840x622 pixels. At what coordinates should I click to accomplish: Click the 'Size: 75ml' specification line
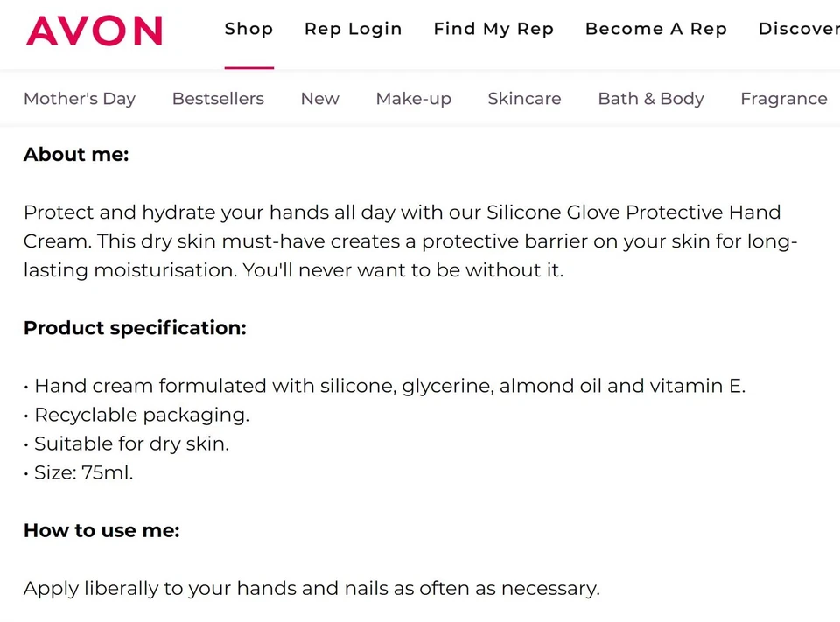click(x=83, y=472)
